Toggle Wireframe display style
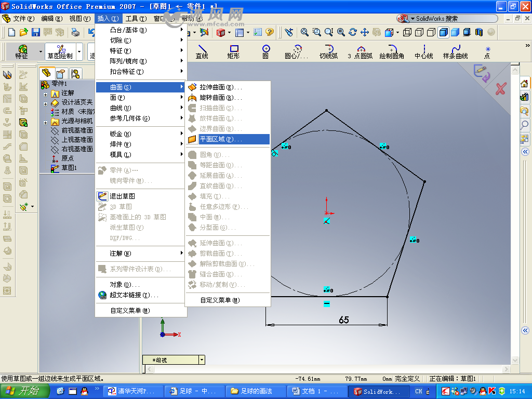Image resolution: width=532 pixels, height=399 pixels. click(407, 32)
